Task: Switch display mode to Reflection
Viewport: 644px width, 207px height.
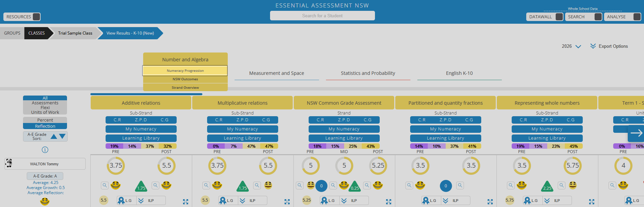Action: pyautogui.click(x=45, y=126)
